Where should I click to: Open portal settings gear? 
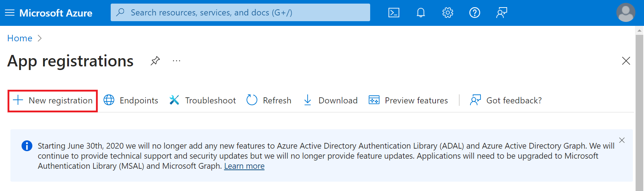[x=447, y=13]
